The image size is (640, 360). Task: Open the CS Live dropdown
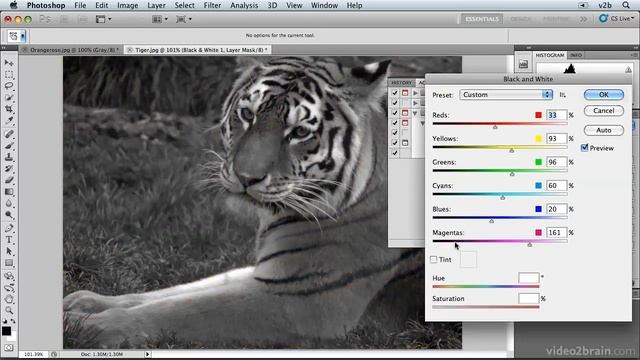pyautogui.click(x=616, y=19)
